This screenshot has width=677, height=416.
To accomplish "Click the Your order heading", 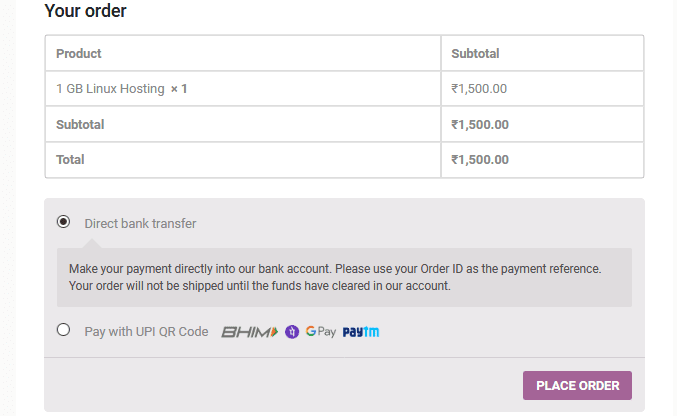I will pyautogui.click(x=86, y=12).
